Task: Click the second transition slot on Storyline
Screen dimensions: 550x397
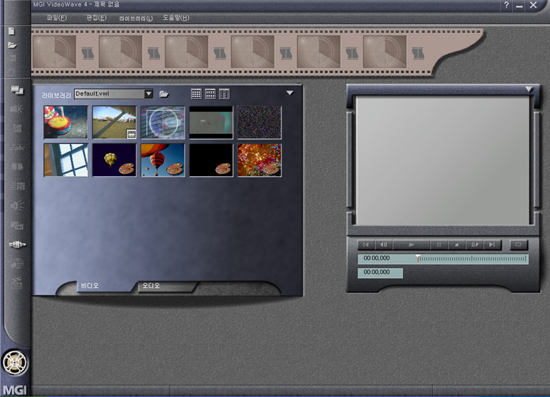Action: [154, 53]
